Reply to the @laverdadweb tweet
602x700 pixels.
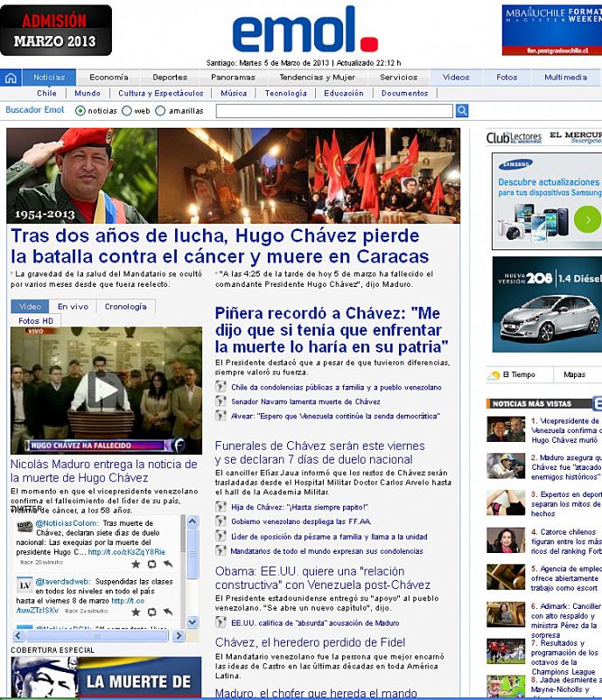click(168, 612)
